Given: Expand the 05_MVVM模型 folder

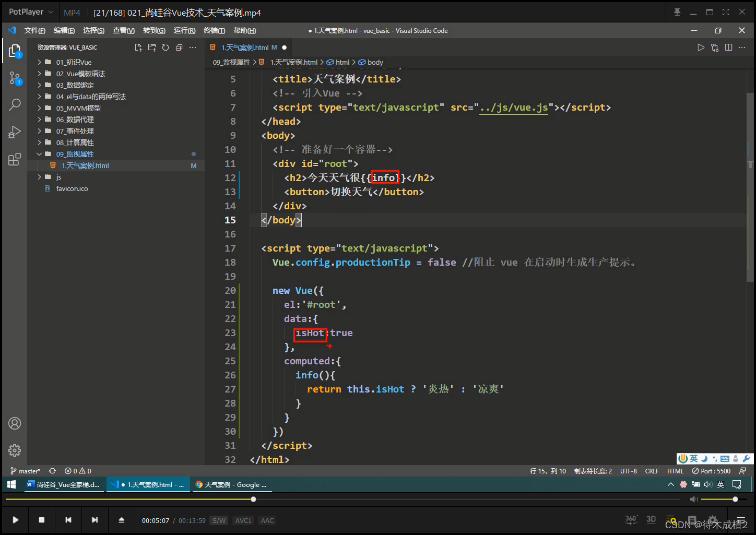Looking at the screenshot, I should (x=78, y=108).
